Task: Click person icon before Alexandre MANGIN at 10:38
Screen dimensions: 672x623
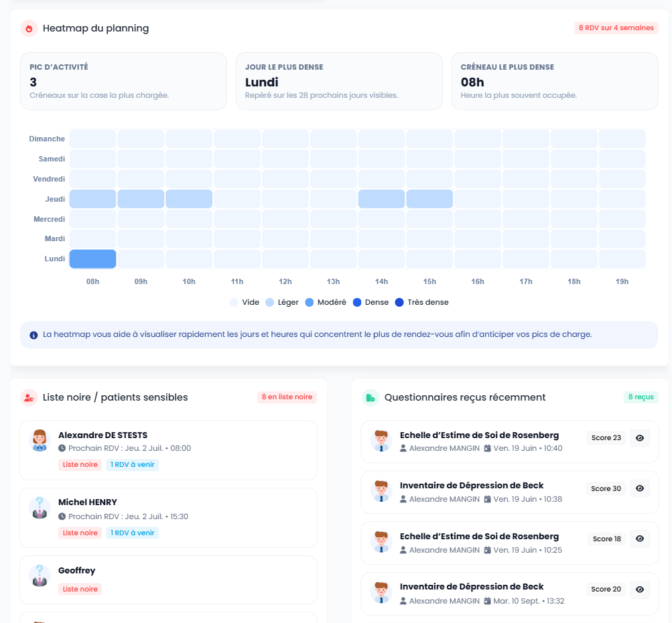Action: [403, 499]
